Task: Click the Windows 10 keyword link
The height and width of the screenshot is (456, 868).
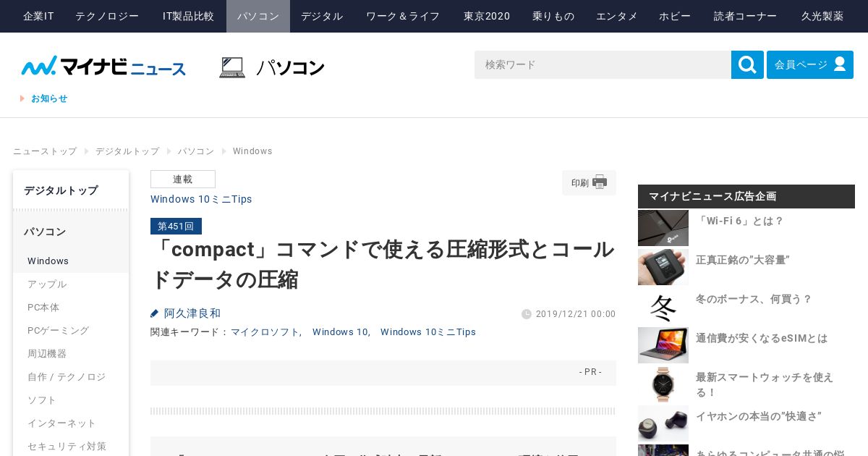Action: (x=340, y=332)
